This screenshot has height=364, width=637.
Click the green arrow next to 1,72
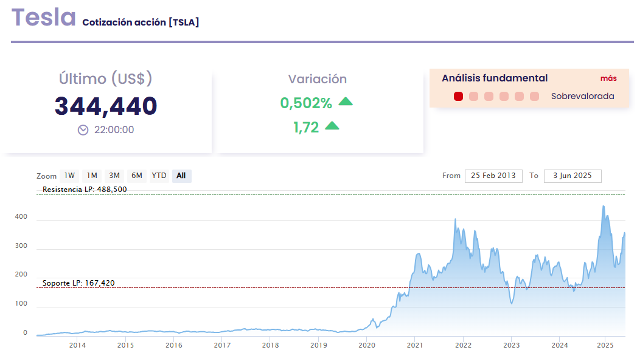pyautogui.click(x=332, y=126)
